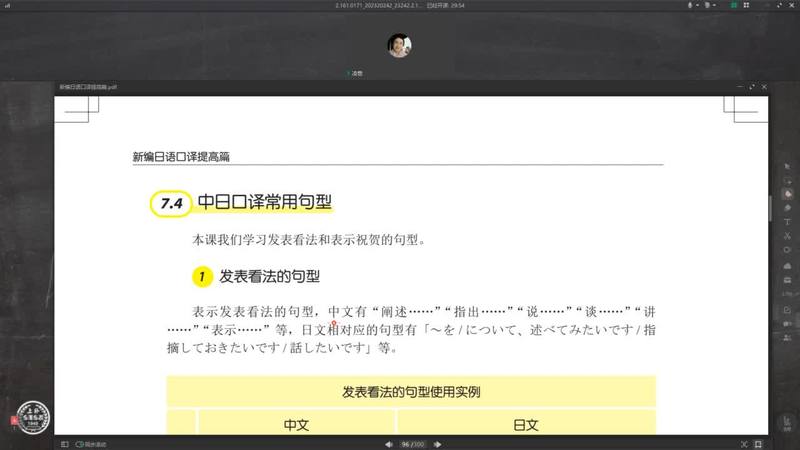Image resolution: width=800 pixels, height=450 pixels.
Task: Choose the eraser tool in side toolbar
Action: 787,207
